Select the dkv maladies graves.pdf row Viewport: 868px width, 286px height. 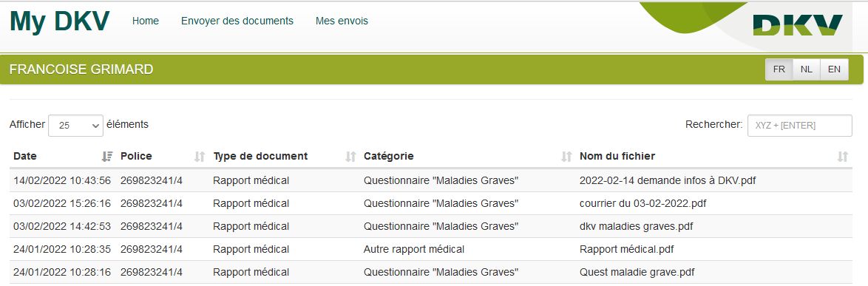pos(431,226)
